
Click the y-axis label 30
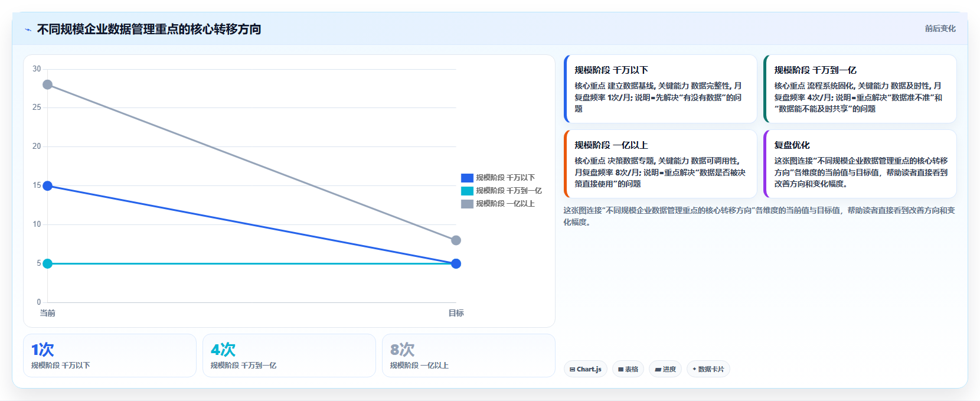pyautogui.click(x=37, y=69)
